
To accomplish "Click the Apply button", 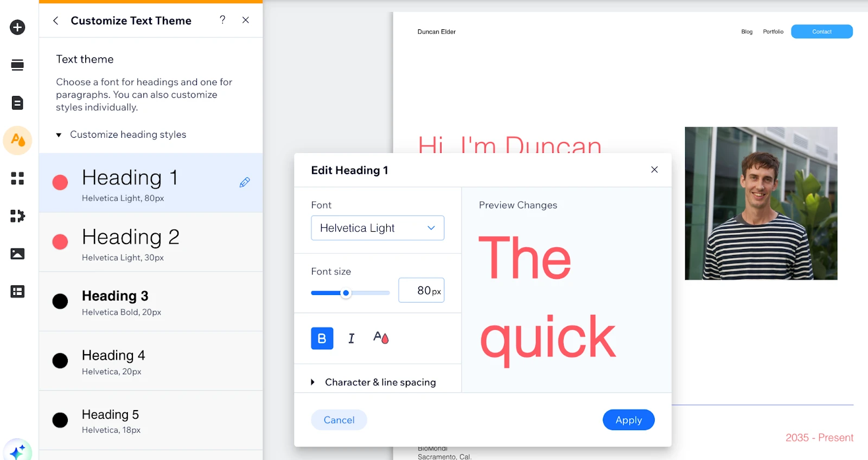I will (628, 420).
